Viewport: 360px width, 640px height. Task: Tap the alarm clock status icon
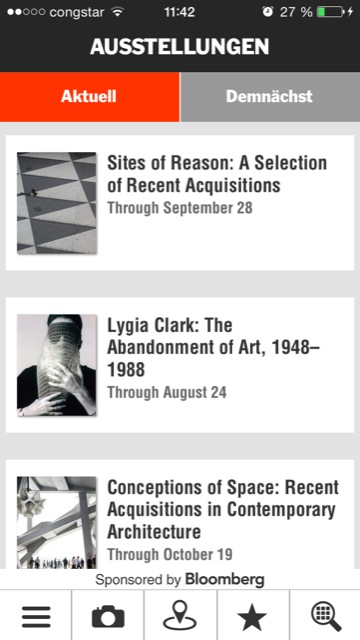[268, 12]
